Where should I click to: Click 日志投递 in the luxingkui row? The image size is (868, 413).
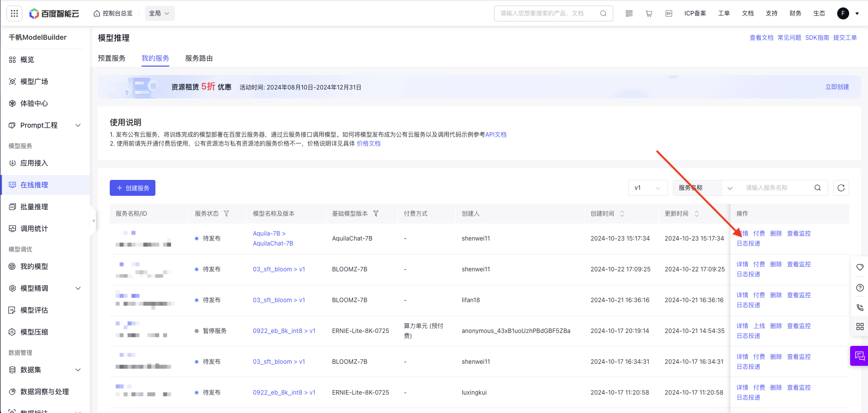click(748, 398)
